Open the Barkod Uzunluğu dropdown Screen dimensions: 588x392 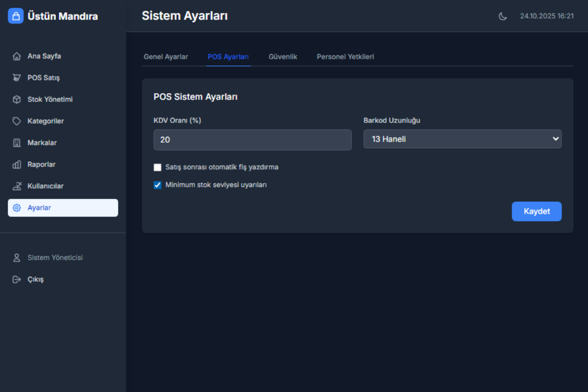click(x=463, y=139)
